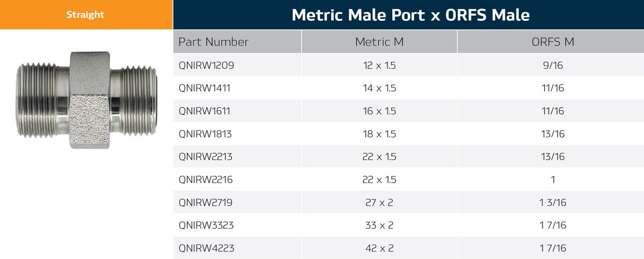Viewport: 644px width, 259px height.
Task: Open part number QNIRW4223
Action: [206, 248]
